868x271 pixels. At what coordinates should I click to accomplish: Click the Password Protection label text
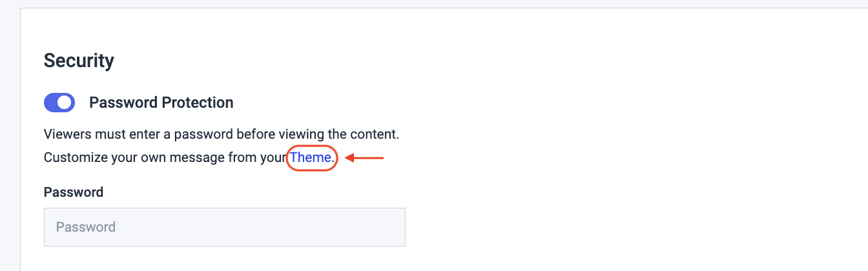tap(161, 103)
